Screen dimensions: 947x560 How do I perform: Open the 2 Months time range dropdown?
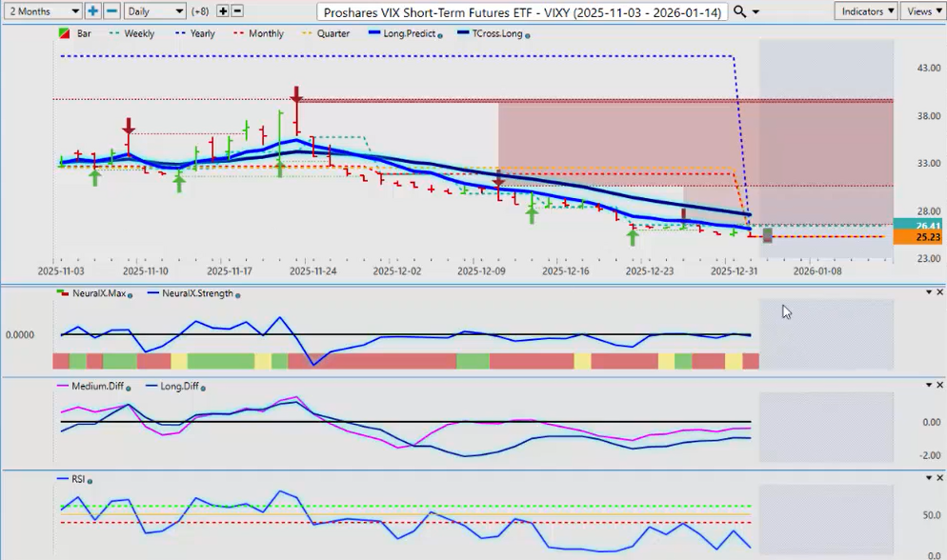click(x=44, y=11)
